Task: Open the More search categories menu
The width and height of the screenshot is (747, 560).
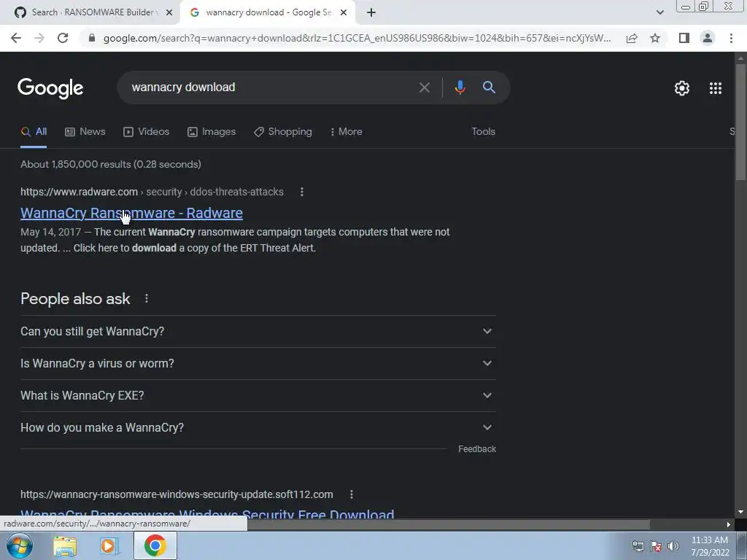Action: [x=347, y=132]
